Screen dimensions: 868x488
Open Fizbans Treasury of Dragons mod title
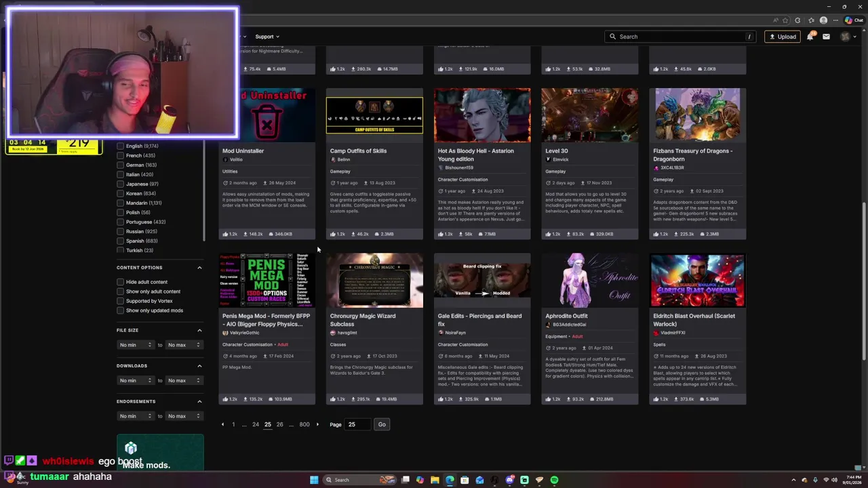[692, 155]
